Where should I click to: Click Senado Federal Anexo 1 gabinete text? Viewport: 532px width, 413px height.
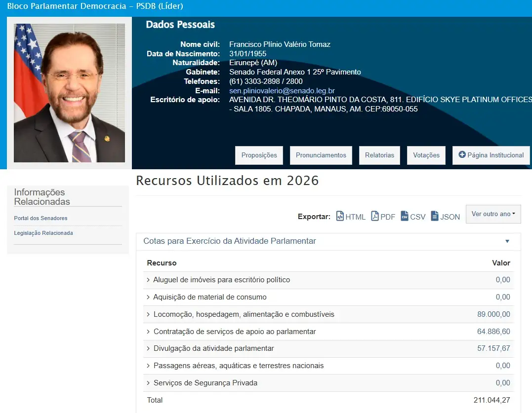point(295,72)
